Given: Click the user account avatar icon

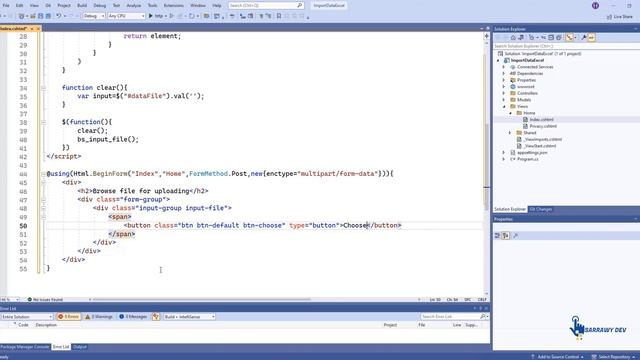Looking at the screenshot, I should tap(596, 5).
